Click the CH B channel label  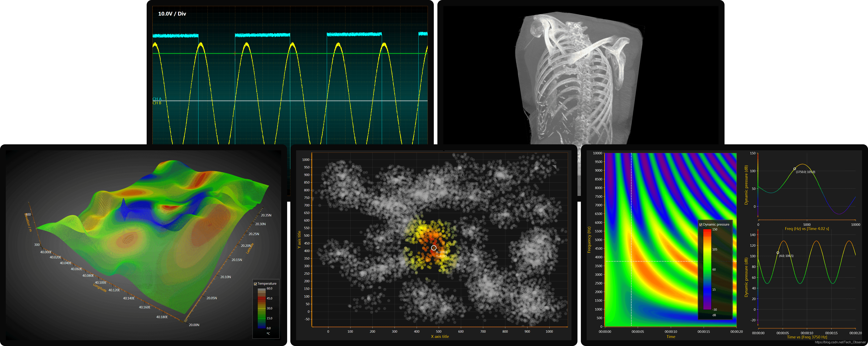[x=157, y=103]
